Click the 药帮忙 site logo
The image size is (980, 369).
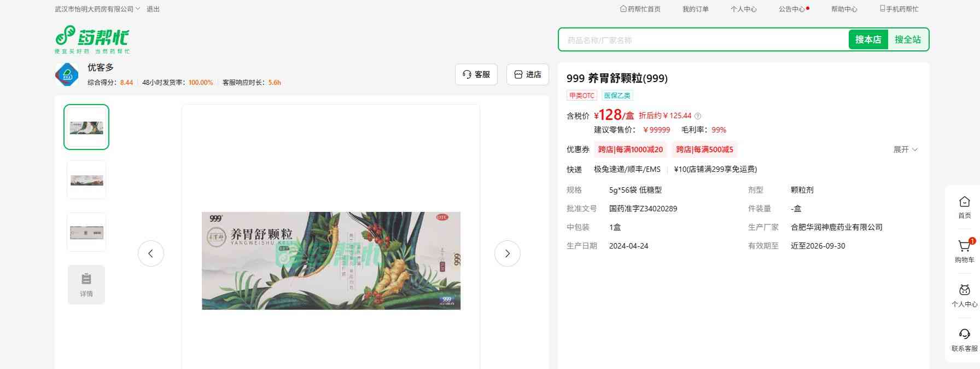tap(92, 39)
